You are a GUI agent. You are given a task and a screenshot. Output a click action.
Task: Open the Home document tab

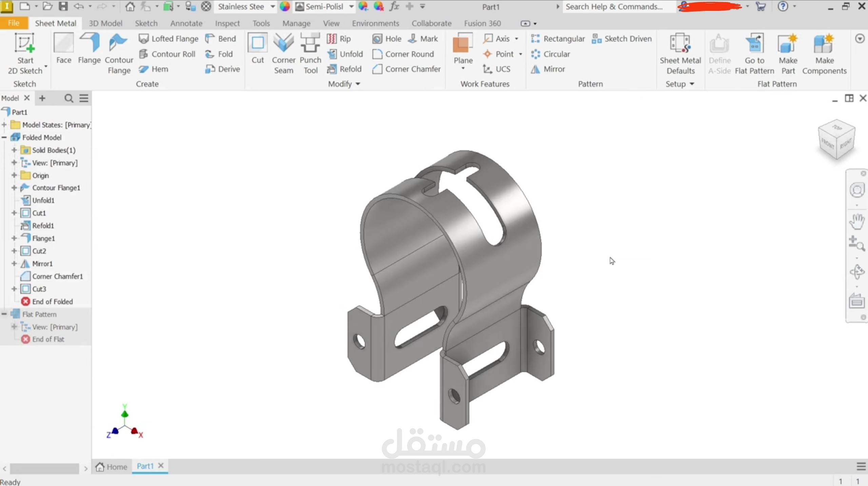coord(111,467)
